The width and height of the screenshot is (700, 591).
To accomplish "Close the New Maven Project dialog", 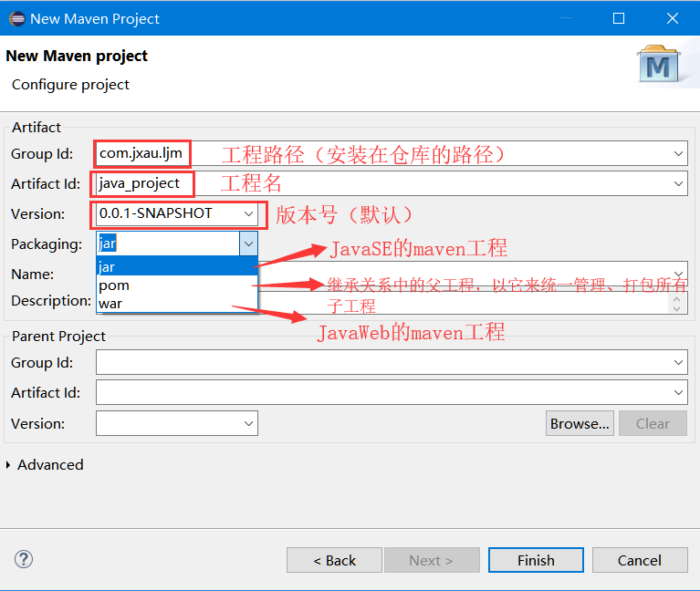I will tap(673, 18).
